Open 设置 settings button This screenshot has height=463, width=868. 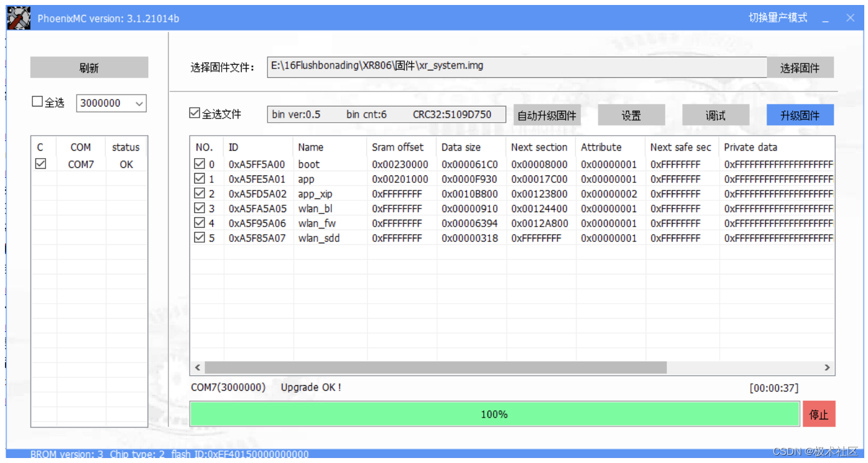(x=631, y=115)
